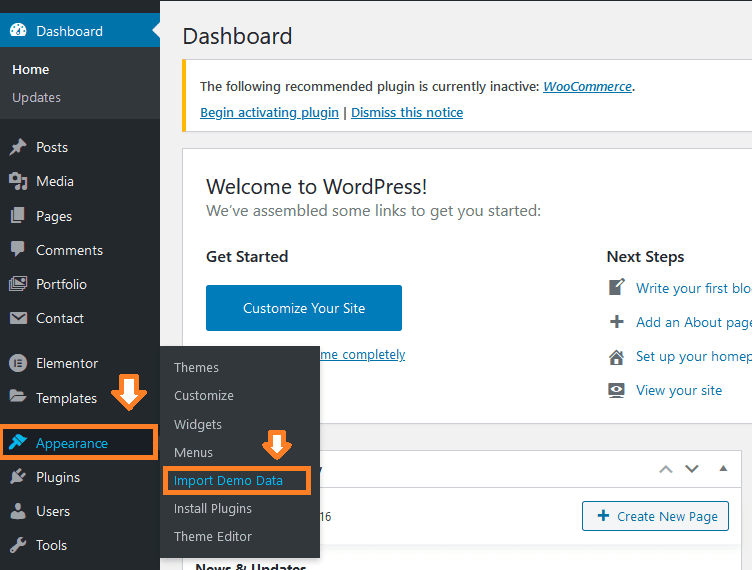The image size is (752, 570).
Task: Open Theme Editor from submenu
Action: [212, 536]
